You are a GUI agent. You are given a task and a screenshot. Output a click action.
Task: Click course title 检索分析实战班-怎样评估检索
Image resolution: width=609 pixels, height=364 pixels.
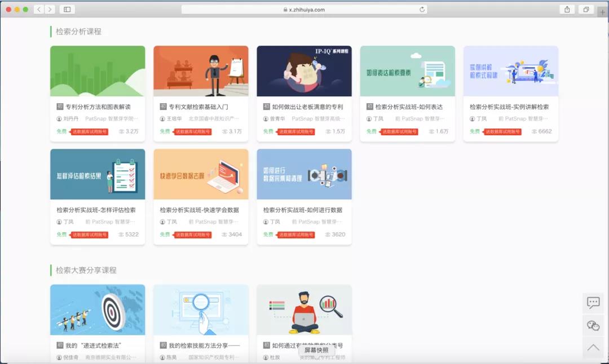(96, 210)
